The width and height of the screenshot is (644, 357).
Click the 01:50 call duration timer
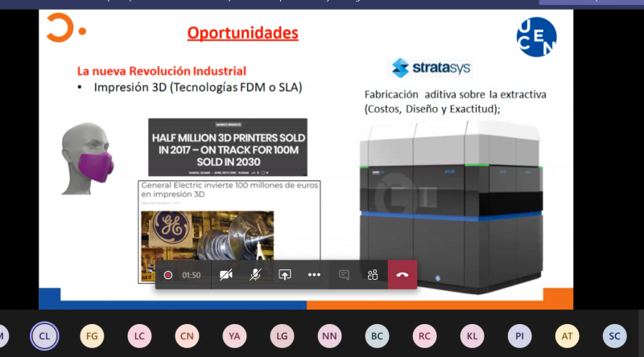click(x=191, y=275)
